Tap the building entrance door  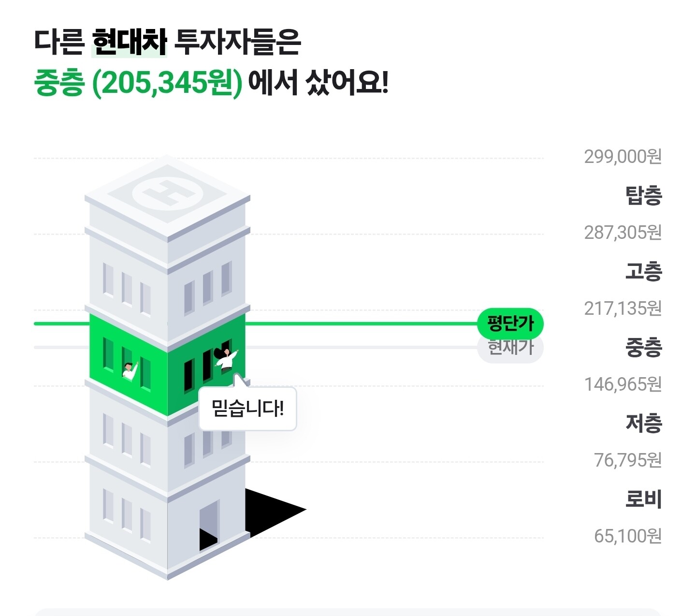(x=209, y=526)
